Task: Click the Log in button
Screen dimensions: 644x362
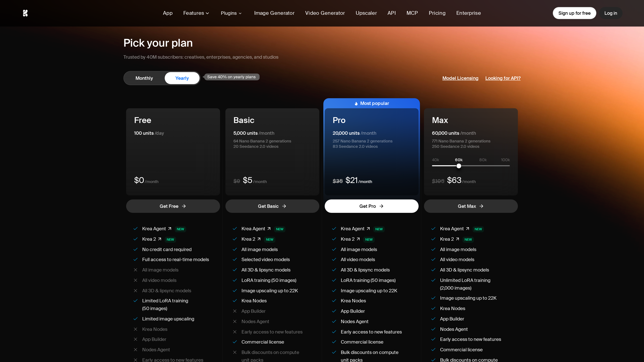Action: point(611,13)
